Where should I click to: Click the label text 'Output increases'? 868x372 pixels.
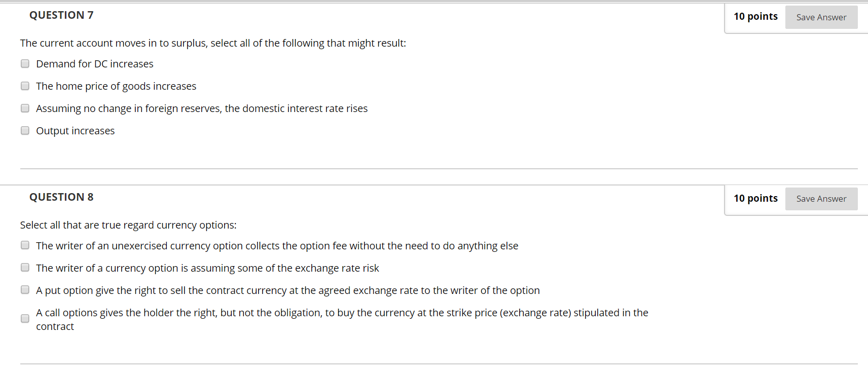click(x=75, y=130)
